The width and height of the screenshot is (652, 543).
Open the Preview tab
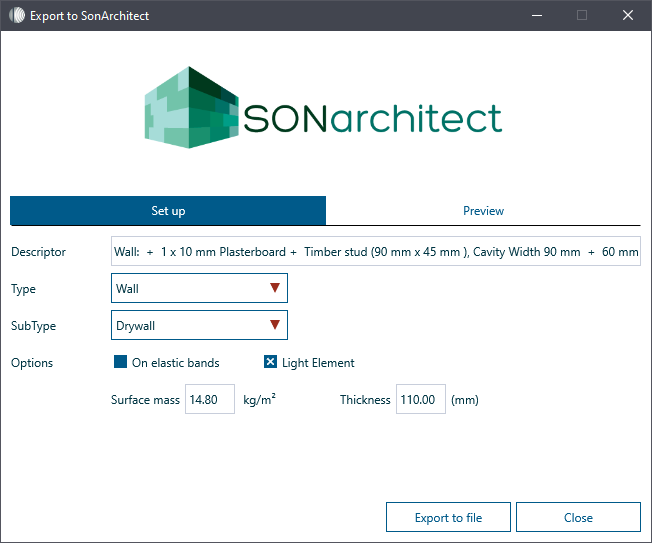click(483, 210)
